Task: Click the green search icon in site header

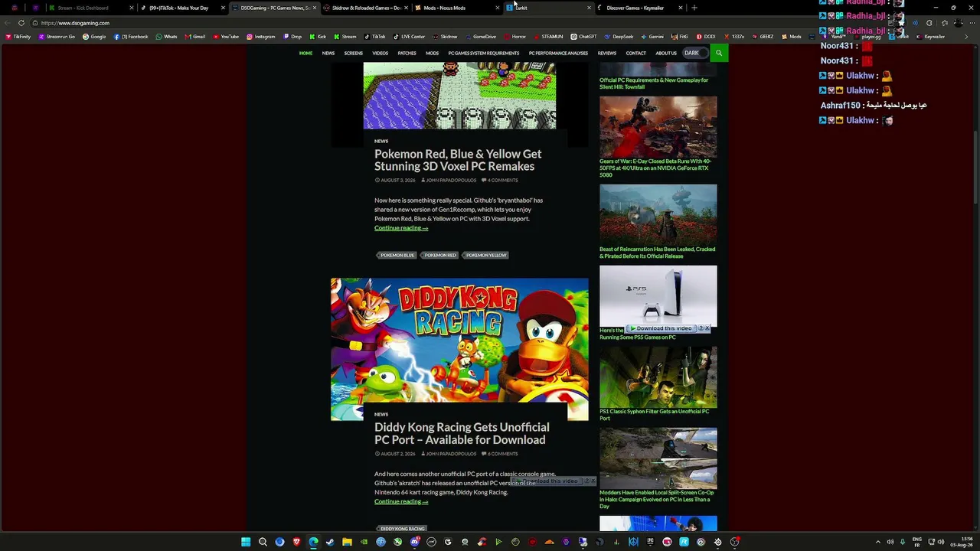Action: coord(719,53)
